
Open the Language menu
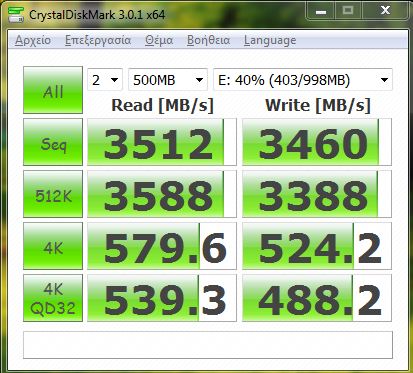click(270, 40)
